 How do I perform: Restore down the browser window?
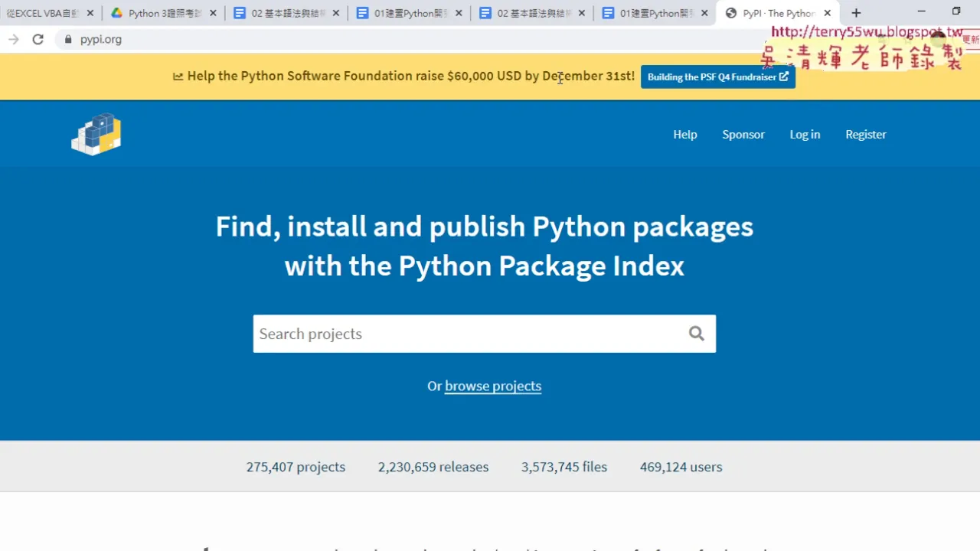pos(956,11)
